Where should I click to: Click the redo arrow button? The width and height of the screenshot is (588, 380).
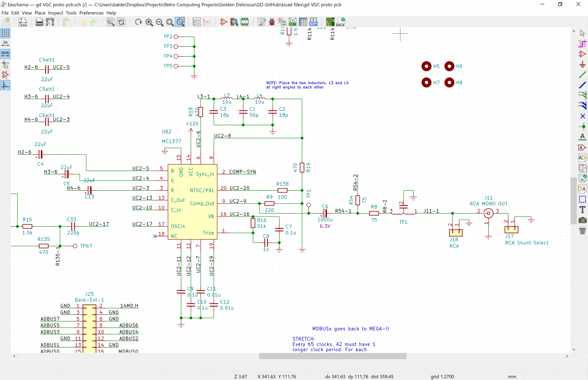point(94,22)
